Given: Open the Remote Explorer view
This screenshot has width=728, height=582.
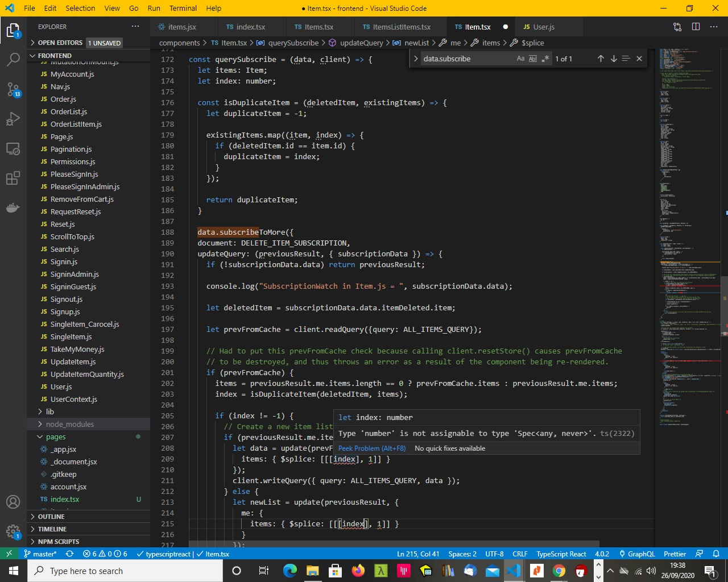Looking at the screenshot, I should [x=13, y=149].
